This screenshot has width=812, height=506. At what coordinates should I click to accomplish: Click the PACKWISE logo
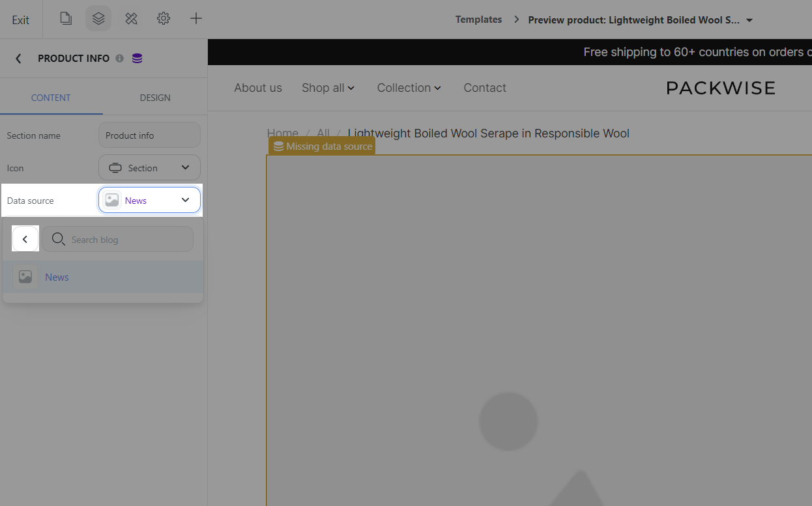click(x=721, y=88)
